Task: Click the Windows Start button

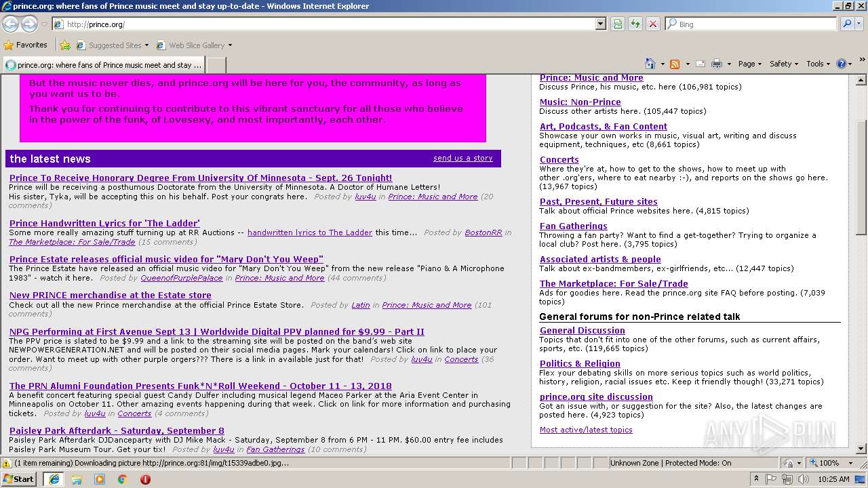Action: (19, 479)
